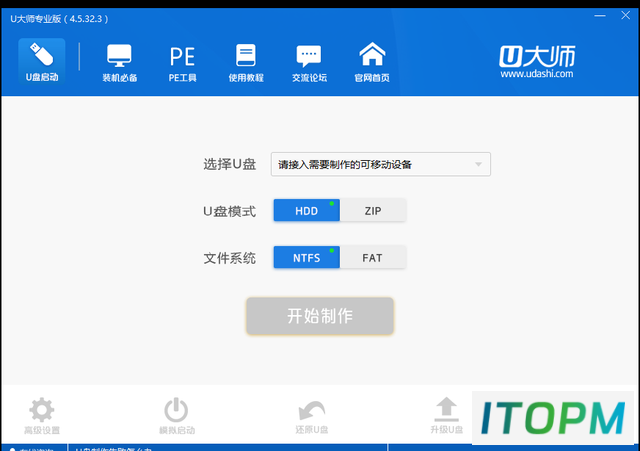Close the U大师 window
Image resolution: width=640 pixels, height=451 pixels.
click(x=625, y=16)
